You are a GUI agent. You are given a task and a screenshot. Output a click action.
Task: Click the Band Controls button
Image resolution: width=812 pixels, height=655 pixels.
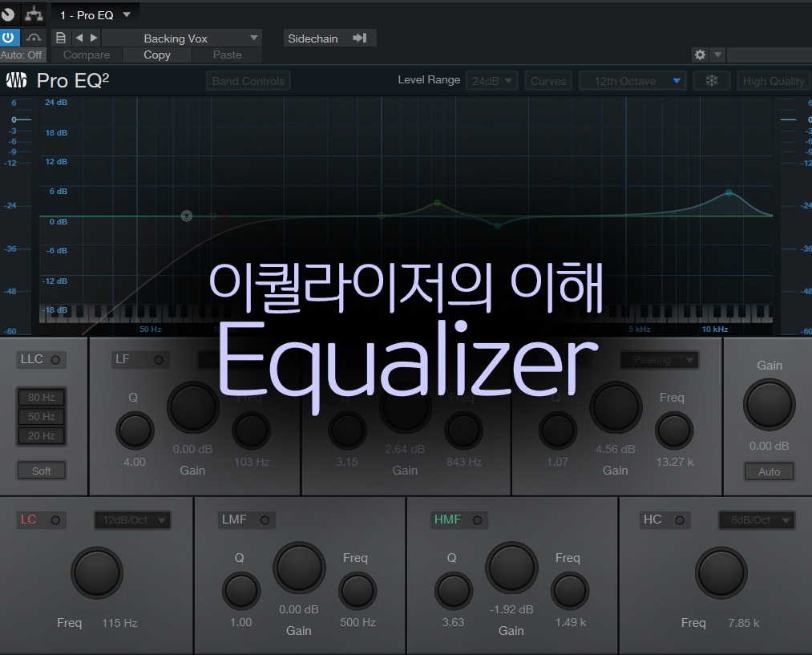[x=248, y=81]
